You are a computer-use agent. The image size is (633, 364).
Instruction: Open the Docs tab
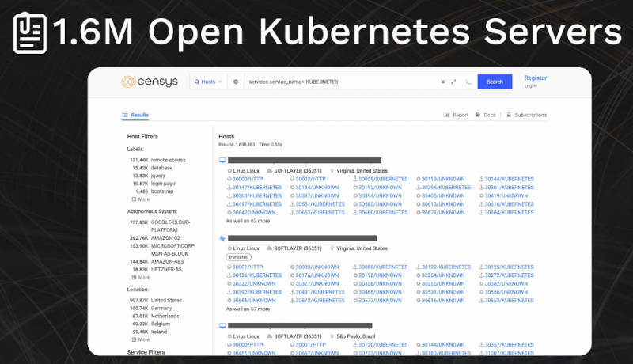(x=485, y=115)
